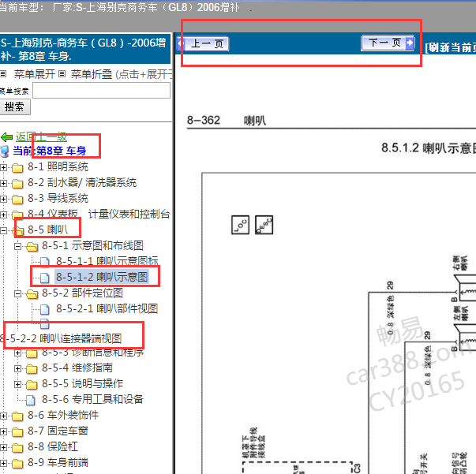The width and height of the screenshot is (476, 474).
Task: Click 菜单展开 to expand all menus
Action: pos(34,74)
